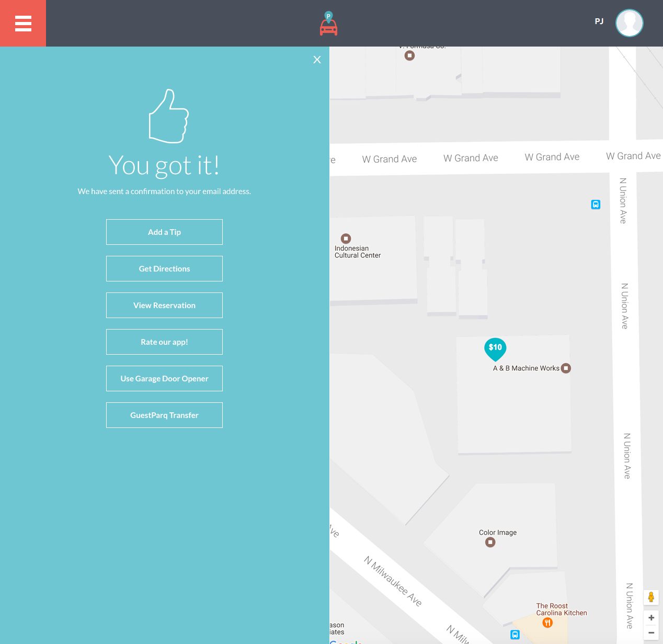Click the bus stop icon near N Union Ave

pos(596,205)
